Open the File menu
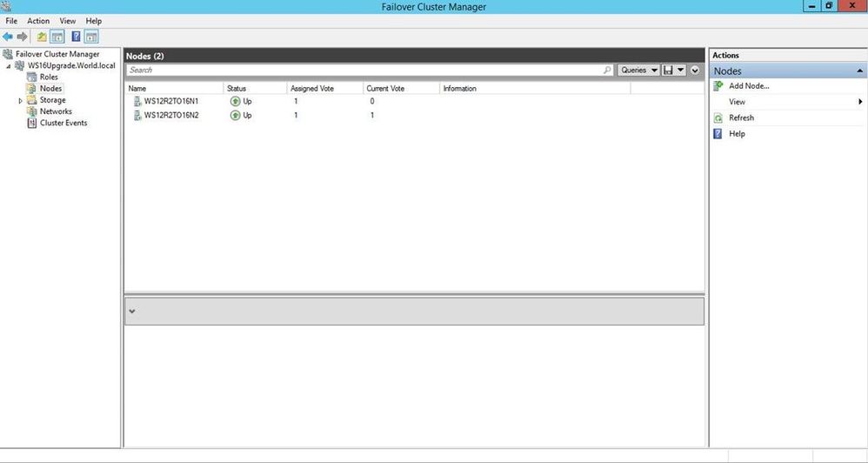This screenshot has width=868, height=463. [x=11, y=21]
